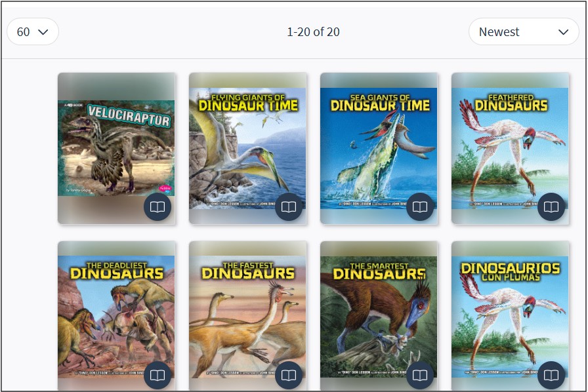The width and height of the screenshot is (588, 392).
Task: Open the book icon on The Deadliest Dinosaurs
Action: click(x=157, y=375)
